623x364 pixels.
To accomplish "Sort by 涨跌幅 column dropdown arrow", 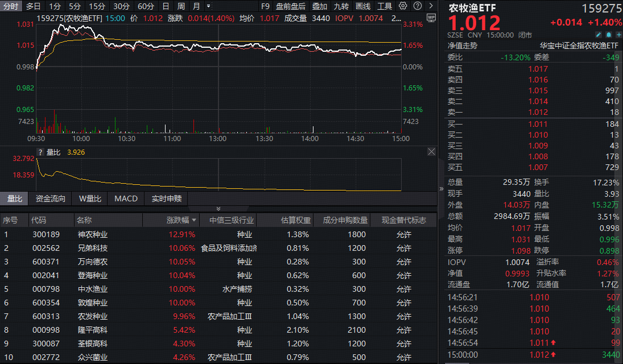I will click(x=195, y=220).
